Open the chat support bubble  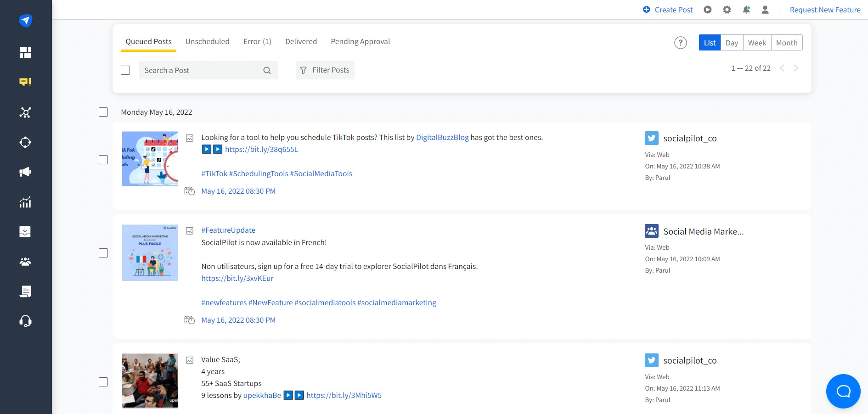click(843, 391)
